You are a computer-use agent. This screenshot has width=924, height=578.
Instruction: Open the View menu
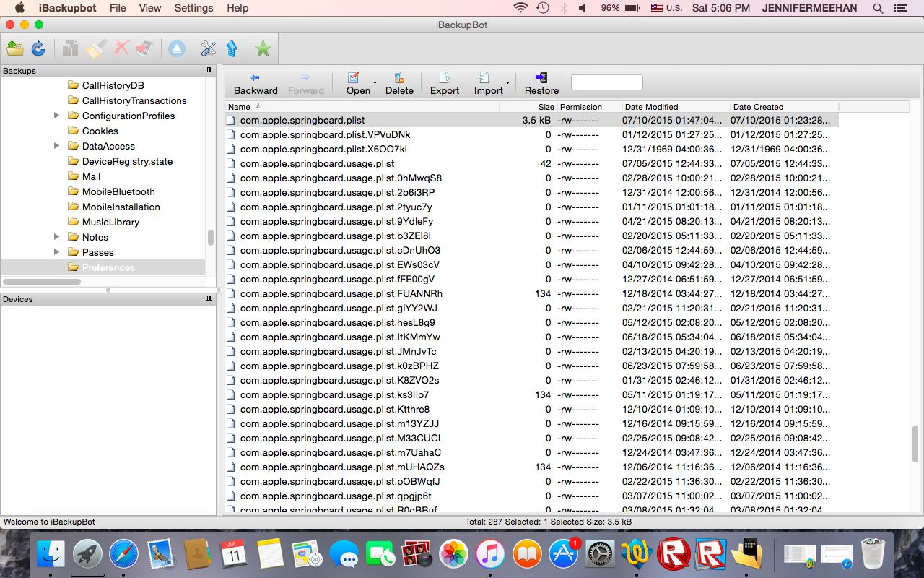[x=150, y=8]
